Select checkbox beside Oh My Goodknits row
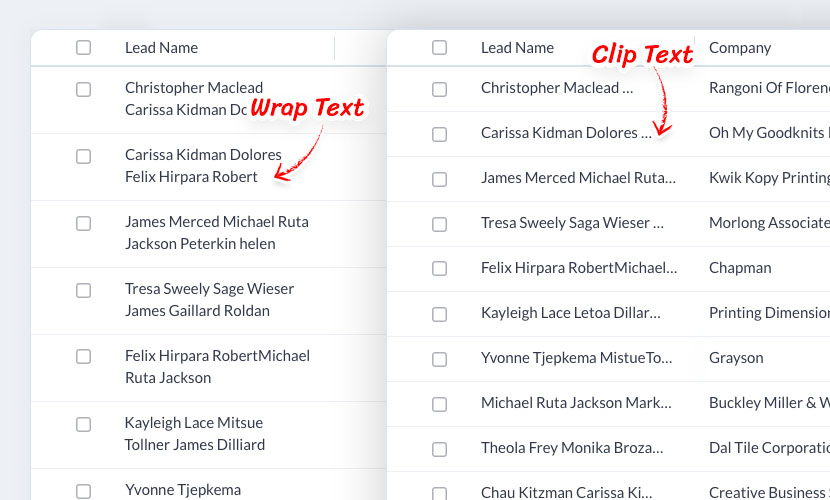Viewport: 830px width, 500px height. (x=439, y=134)
